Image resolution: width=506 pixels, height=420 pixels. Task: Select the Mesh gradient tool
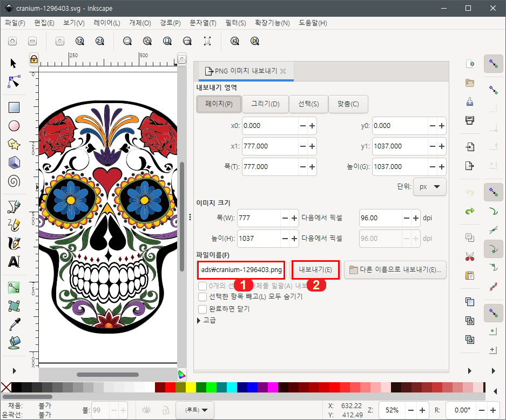(x=14, y=306)
